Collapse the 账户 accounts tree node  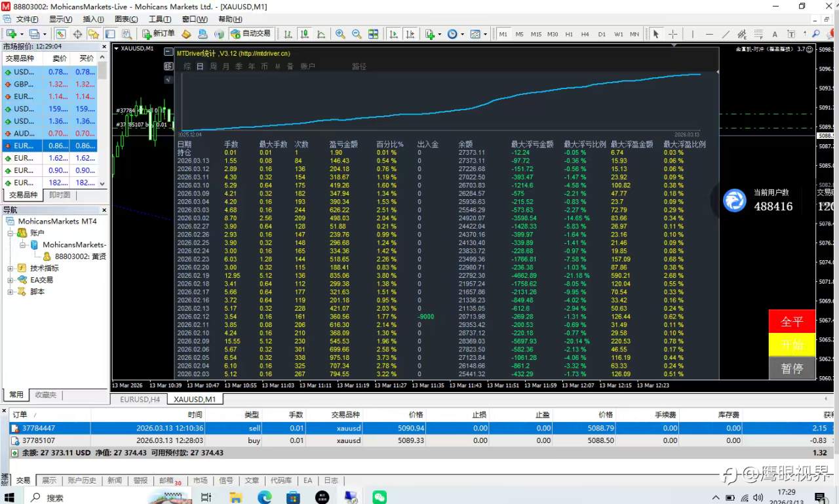(x=10, y=233)
